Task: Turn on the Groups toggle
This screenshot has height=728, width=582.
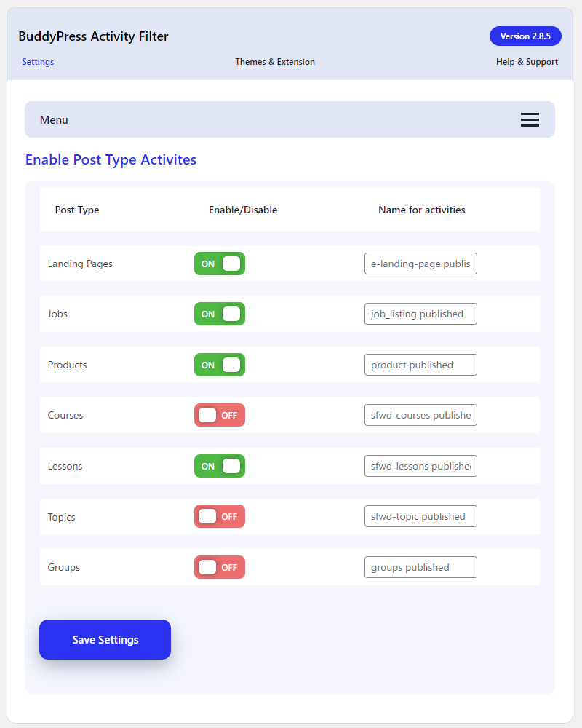Action: pos(220,567)
